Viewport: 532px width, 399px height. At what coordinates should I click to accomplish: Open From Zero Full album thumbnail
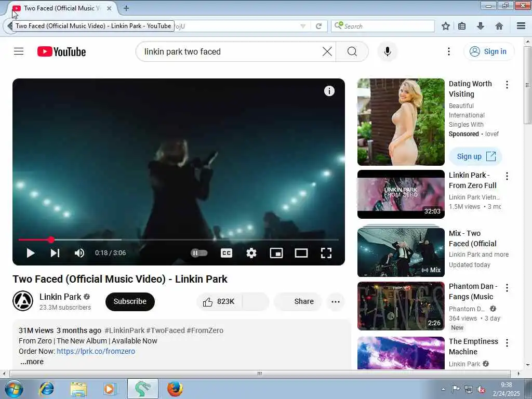pyautogui.click(x=401, y=194)
